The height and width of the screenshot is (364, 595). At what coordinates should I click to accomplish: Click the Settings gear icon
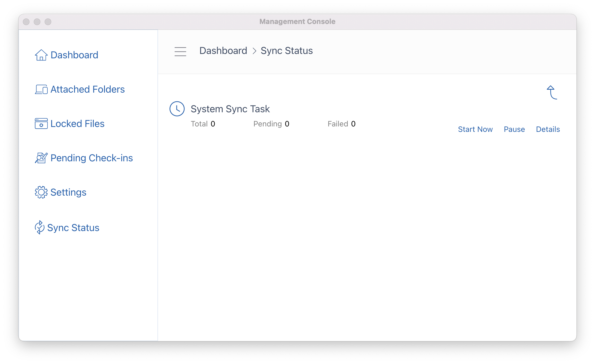point(41,192)
